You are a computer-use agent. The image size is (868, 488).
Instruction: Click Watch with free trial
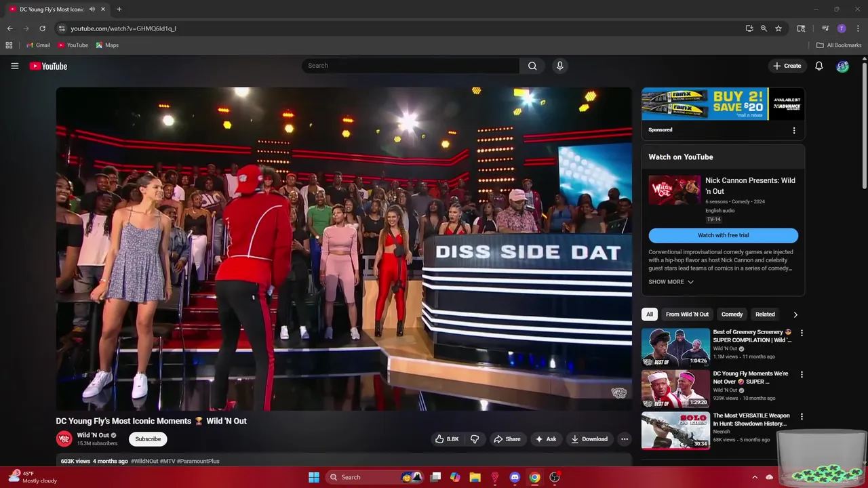coord(723,235)
